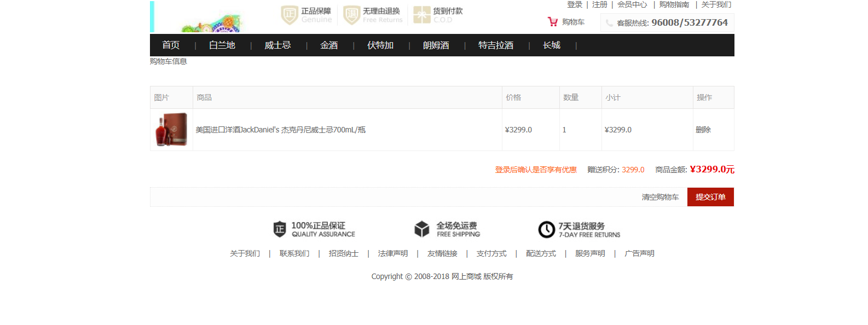The width and height of the screenshot is (868, 325).
Task: Click the red 提交订单 button
Action: pos(710,197)
